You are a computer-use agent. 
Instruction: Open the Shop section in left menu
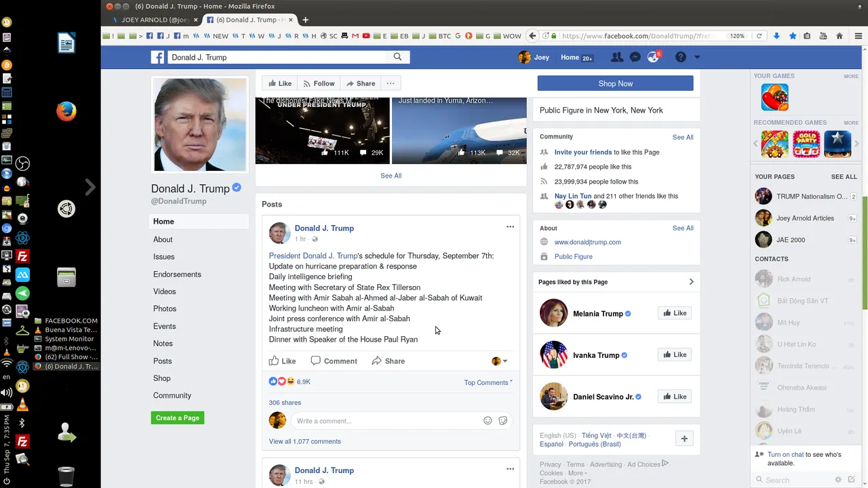coord(161,378)
